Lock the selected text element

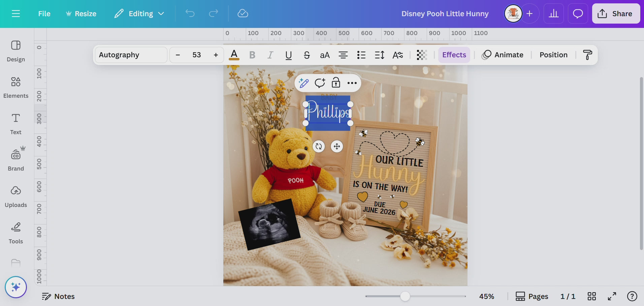point(336,83)
